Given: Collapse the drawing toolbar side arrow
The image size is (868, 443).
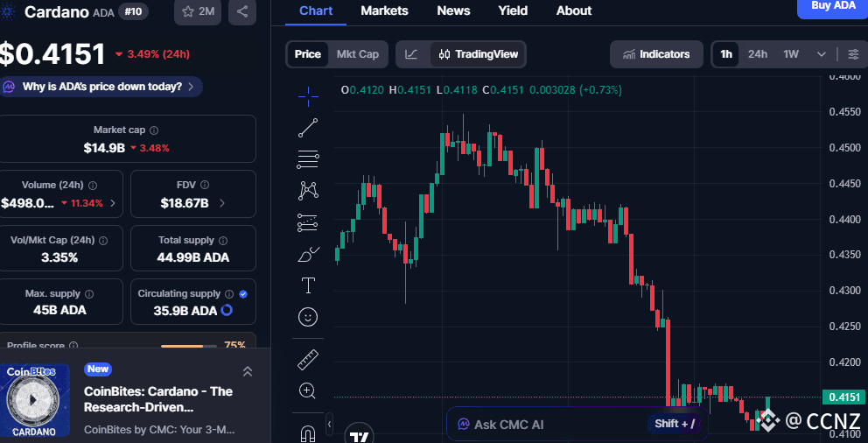Looking at the screenshot, I should pyautogui.click(x=329, y=424).
